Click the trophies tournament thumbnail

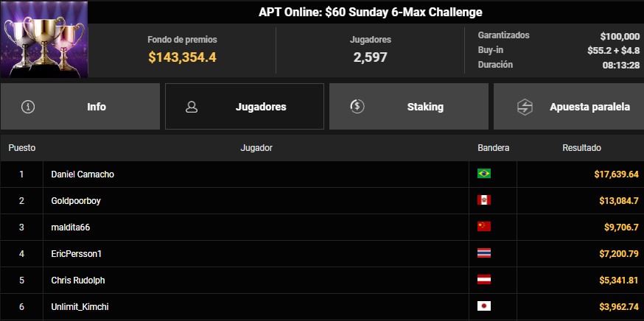coord(44,39)
